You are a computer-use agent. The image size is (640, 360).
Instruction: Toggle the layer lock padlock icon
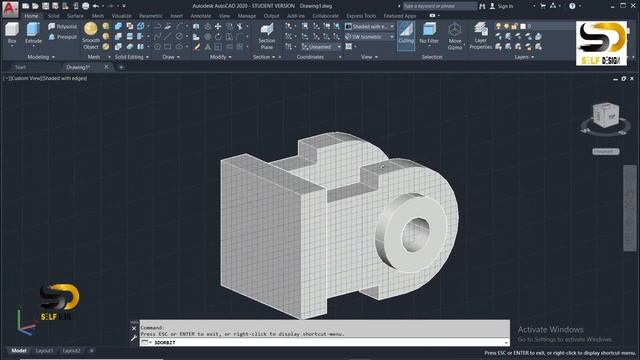pos(515,26)
